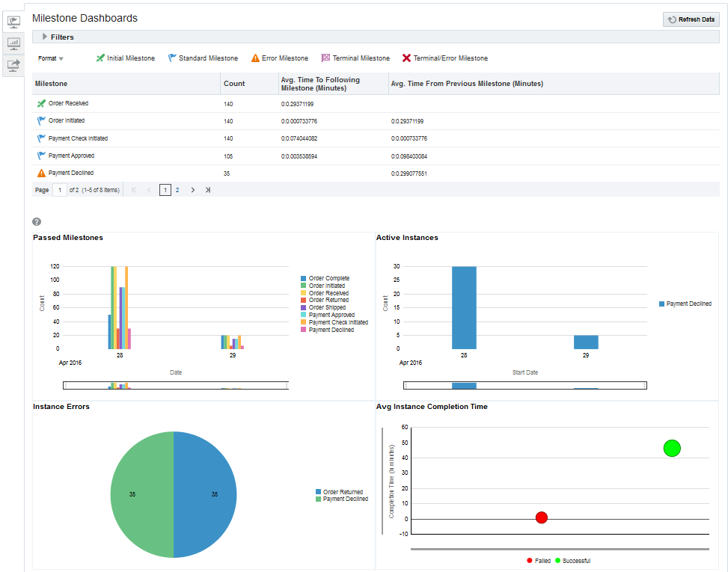
Task: Jump to the last page of results
Action: 208,190
